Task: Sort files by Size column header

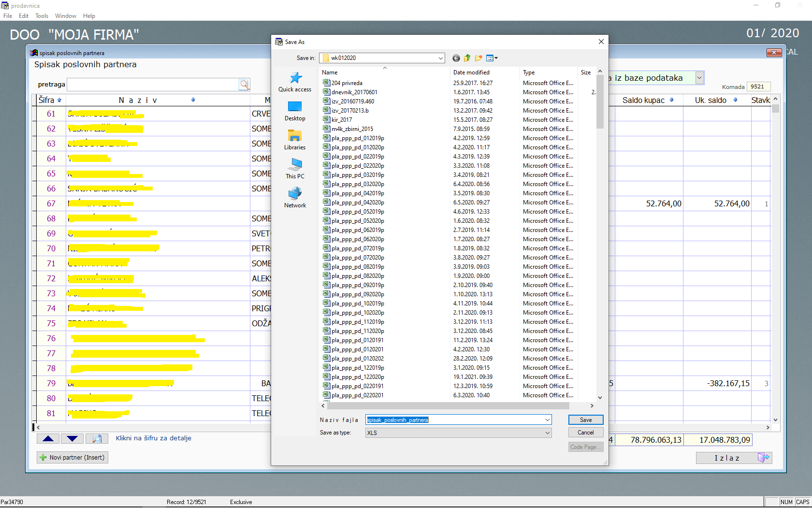Action: [x=586, y=72]
